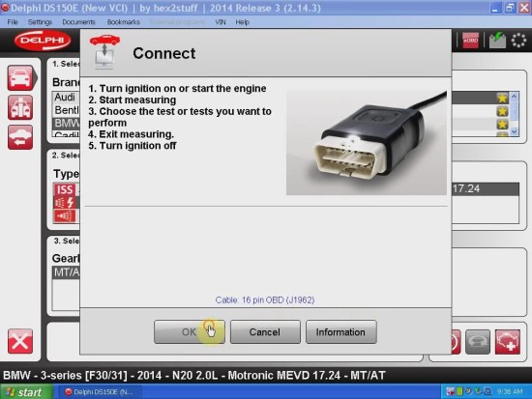Open the Information button in Connect dialog
Screen dimensions: 532x399
coord(341,332)
